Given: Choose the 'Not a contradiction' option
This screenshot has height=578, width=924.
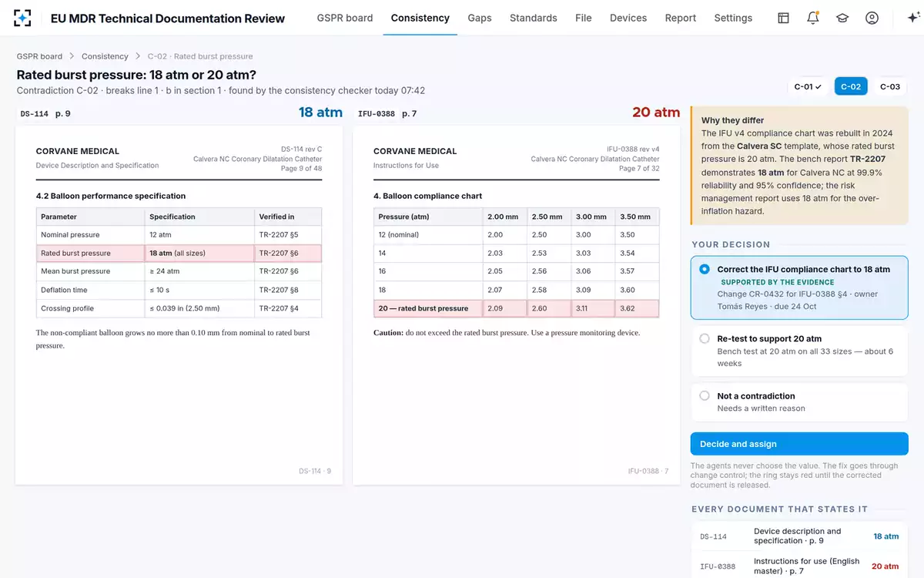Looking at the screenshot, I should tap(799, 402).
